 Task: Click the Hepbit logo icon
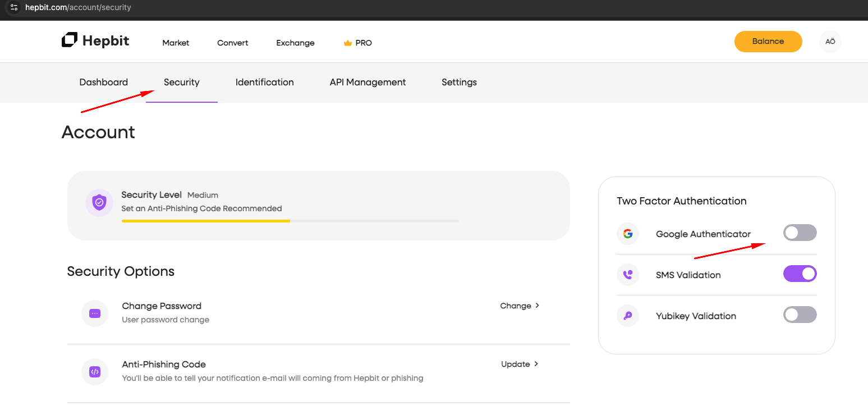click(x=70, y=40)
